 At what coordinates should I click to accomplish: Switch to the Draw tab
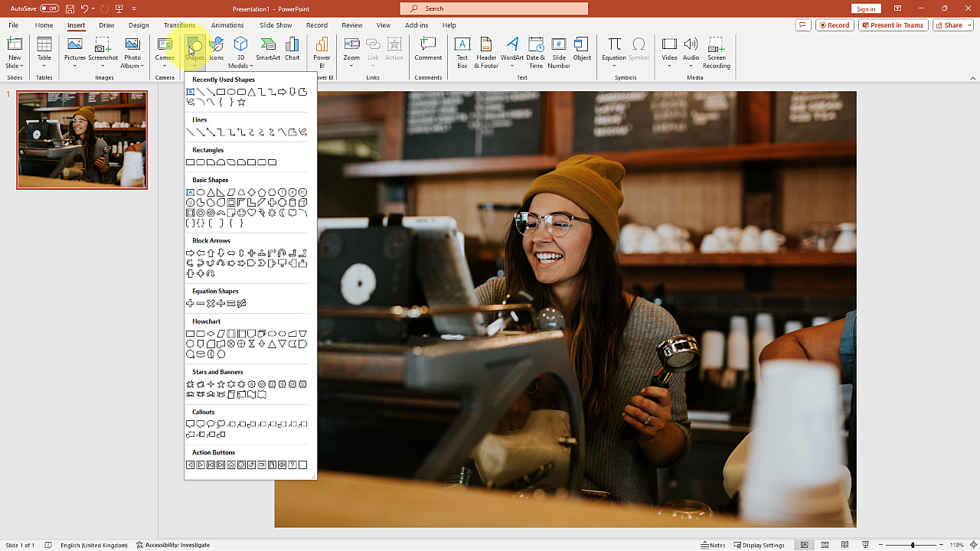click(106, 25)
